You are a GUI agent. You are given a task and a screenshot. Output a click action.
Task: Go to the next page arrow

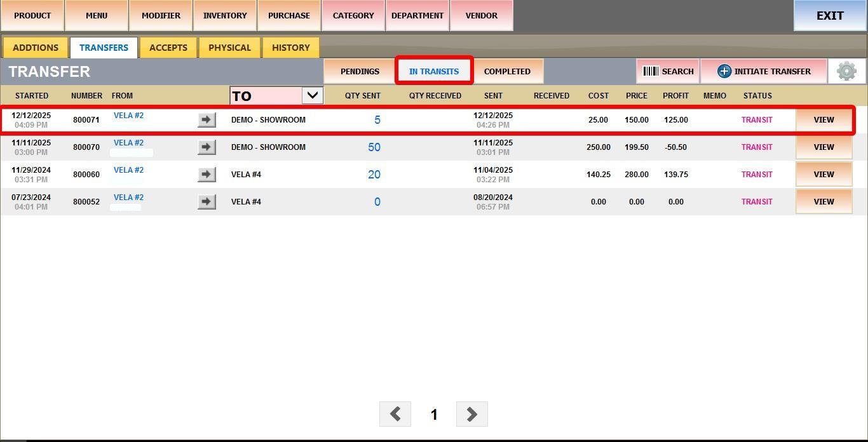471,414
